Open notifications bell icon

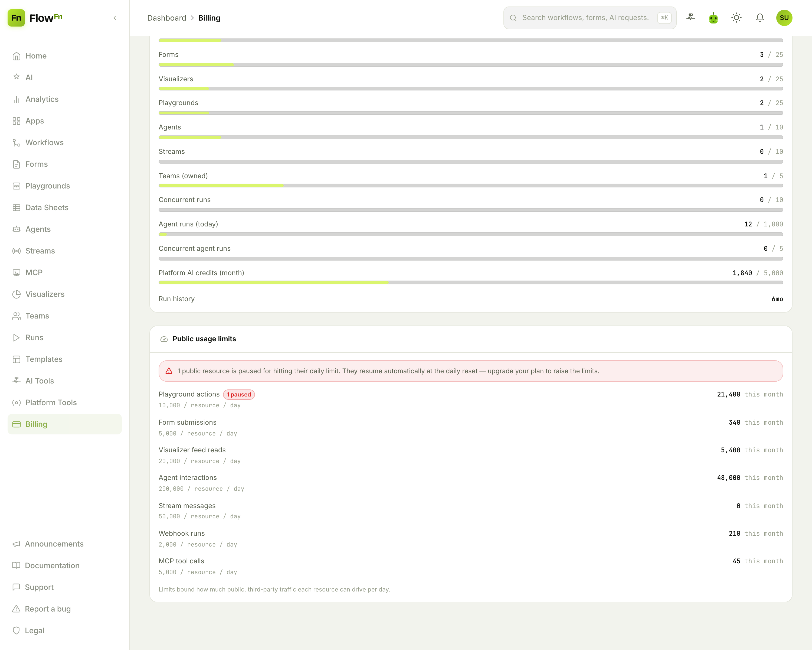point(760,18)
